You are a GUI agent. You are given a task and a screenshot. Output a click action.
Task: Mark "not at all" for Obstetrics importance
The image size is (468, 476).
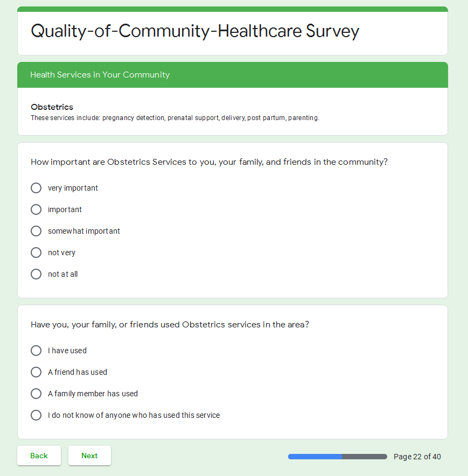pyautogui.click(x=36, y=274)
